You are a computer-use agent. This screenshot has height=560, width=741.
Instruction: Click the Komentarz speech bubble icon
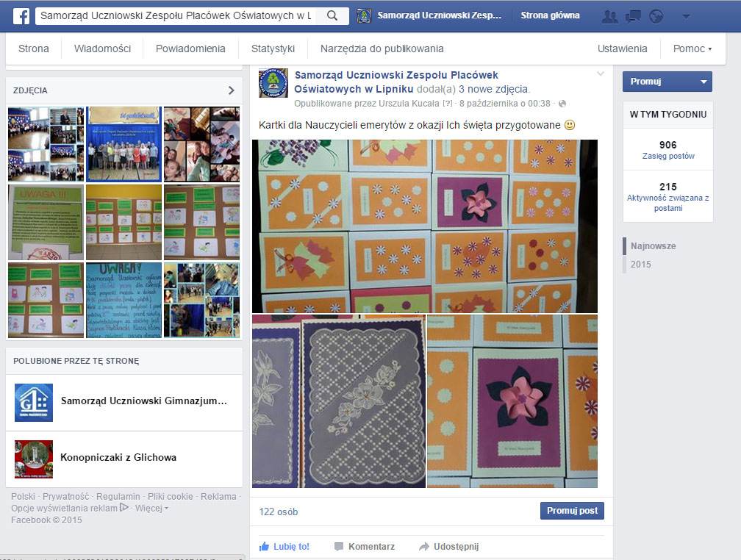point(339,547)
